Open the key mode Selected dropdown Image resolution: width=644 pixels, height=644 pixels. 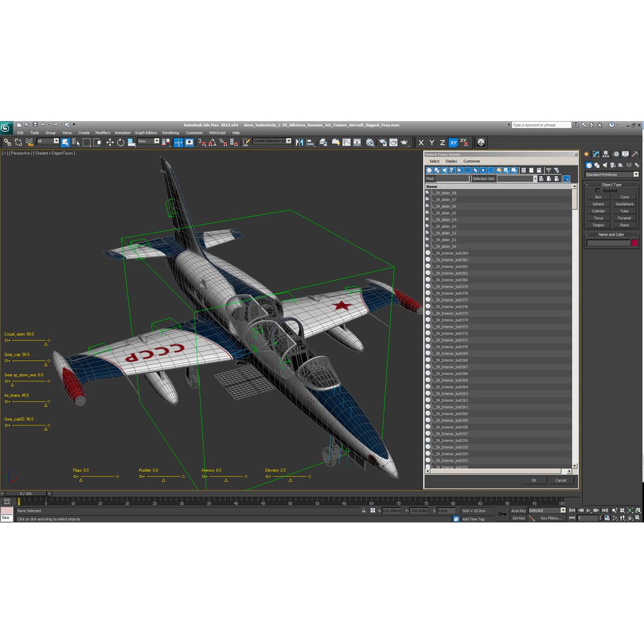click(547, 510)
